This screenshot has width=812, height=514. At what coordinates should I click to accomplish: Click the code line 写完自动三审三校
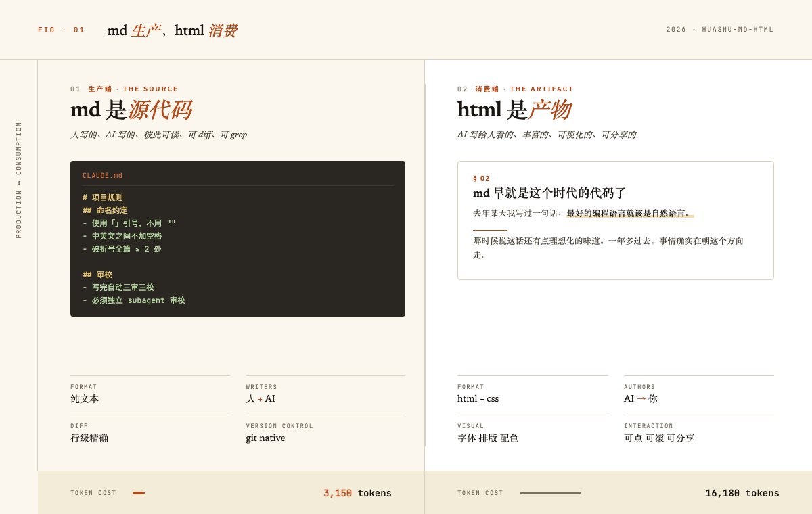(118, 287)
